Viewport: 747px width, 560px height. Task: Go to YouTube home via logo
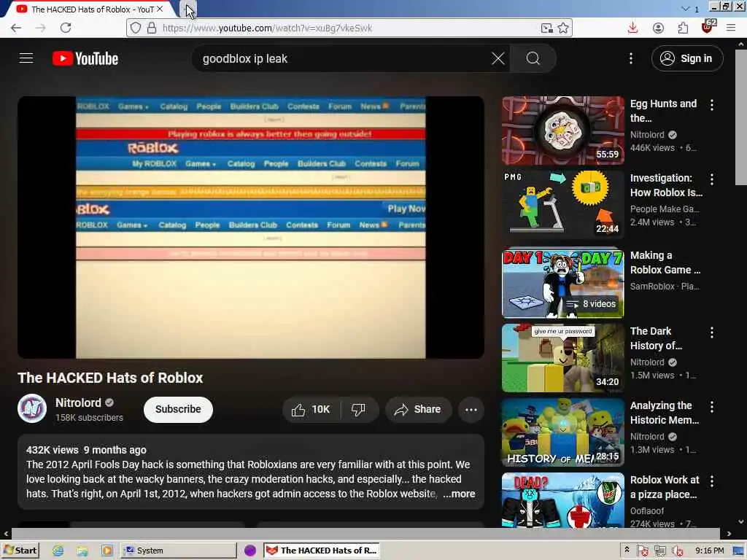85,58
